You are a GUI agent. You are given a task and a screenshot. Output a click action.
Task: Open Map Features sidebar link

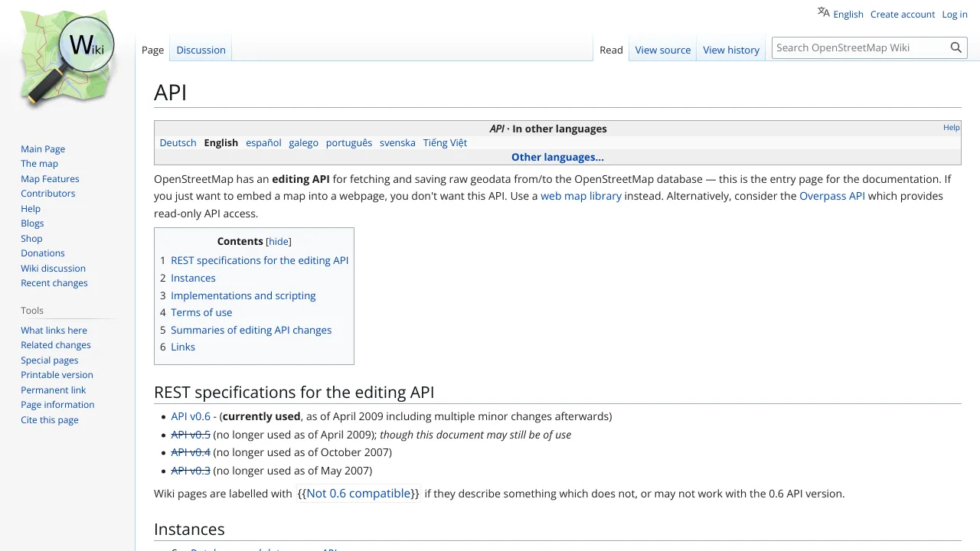pyautogui.click(x=50, y=179)
